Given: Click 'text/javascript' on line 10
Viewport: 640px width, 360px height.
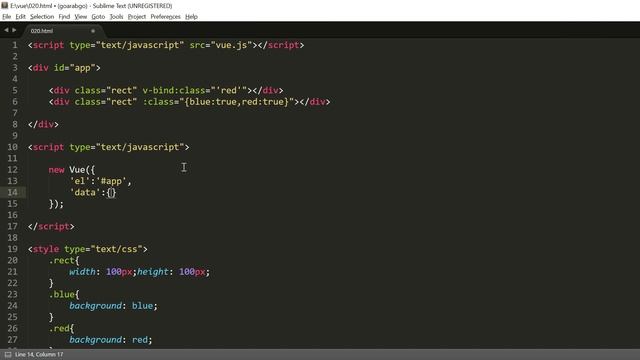Looking at the screenshot, I should (140, 147).
